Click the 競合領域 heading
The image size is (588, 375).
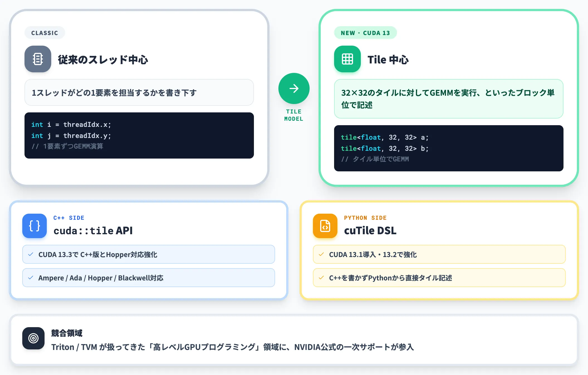[67, 333]
